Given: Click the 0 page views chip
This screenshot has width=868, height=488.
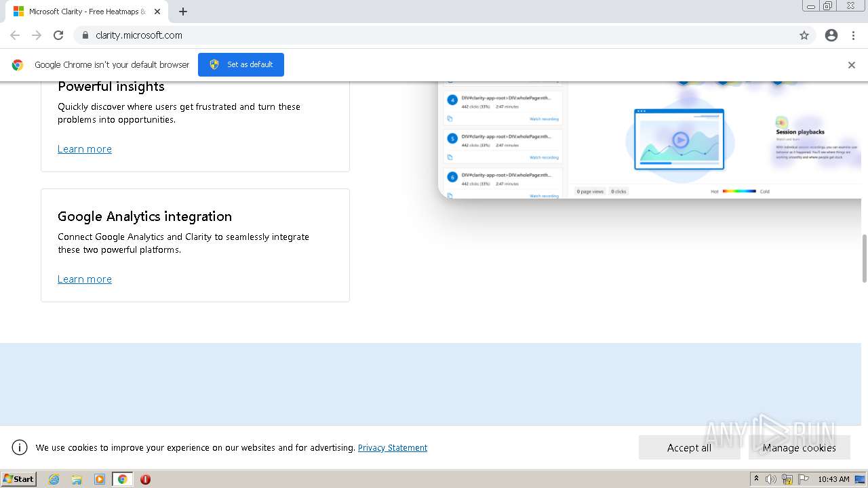Looking at the screenshot, I should (x=590, y=192).
